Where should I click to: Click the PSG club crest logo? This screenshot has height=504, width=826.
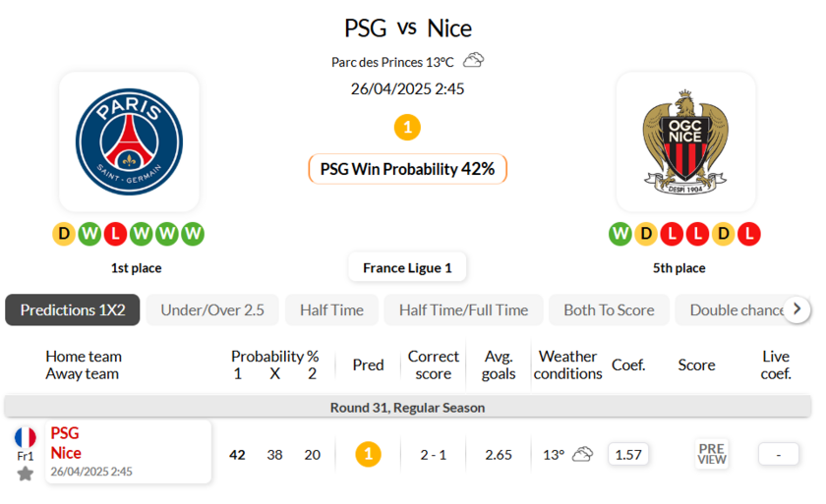(x=129, y=141)
